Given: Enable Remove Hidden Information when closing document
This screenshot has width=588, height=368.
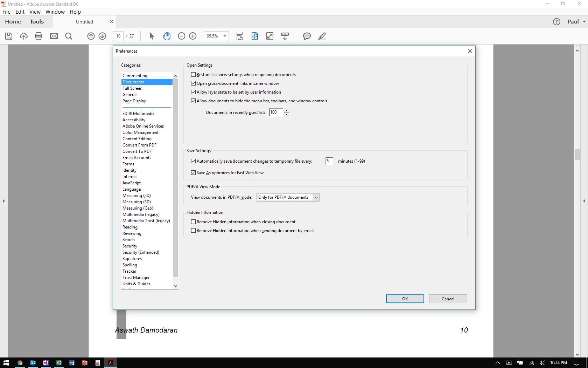Looking at the screenshot, I should (x=193, y=222).
